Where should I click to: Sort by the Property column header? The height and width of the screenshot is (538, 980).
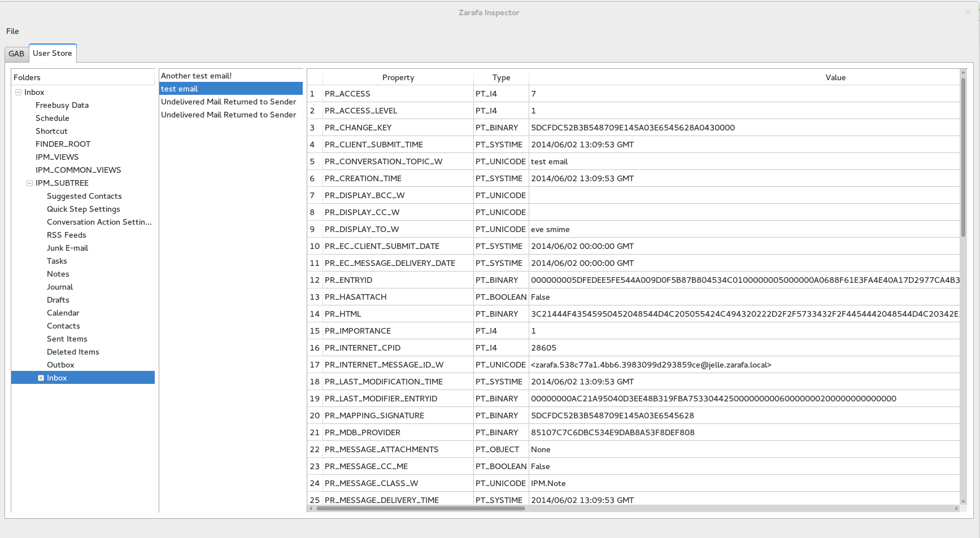coord(398,77)
